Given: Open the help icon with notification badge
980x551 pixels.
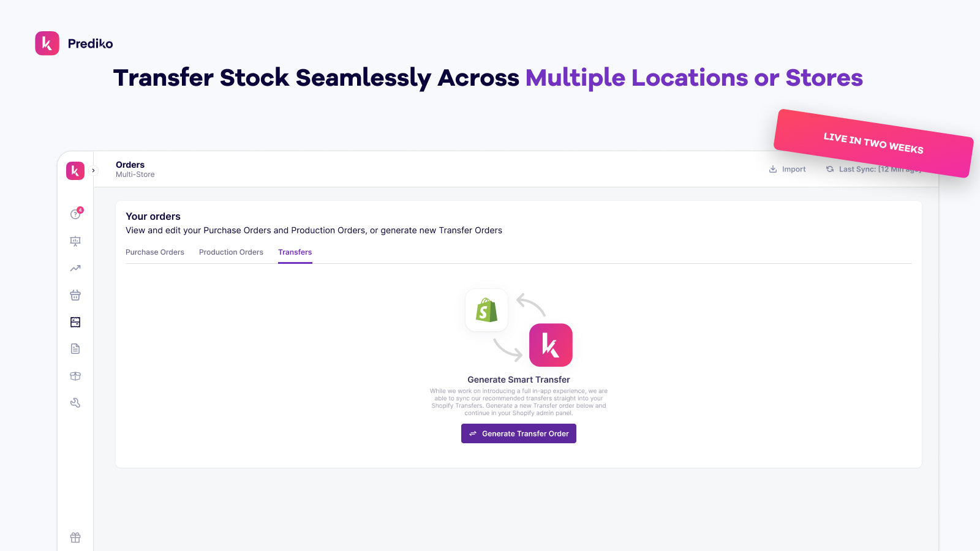Looking at the screenshot, I should click(x=76, y=214).
